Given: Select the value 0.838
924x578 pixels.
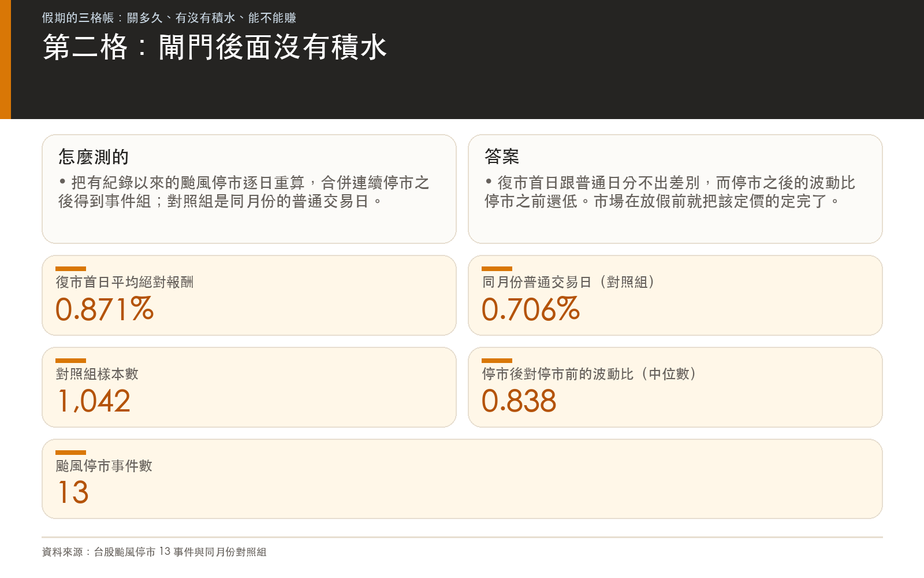Looking at the screenshot, I should click(519, 401).
